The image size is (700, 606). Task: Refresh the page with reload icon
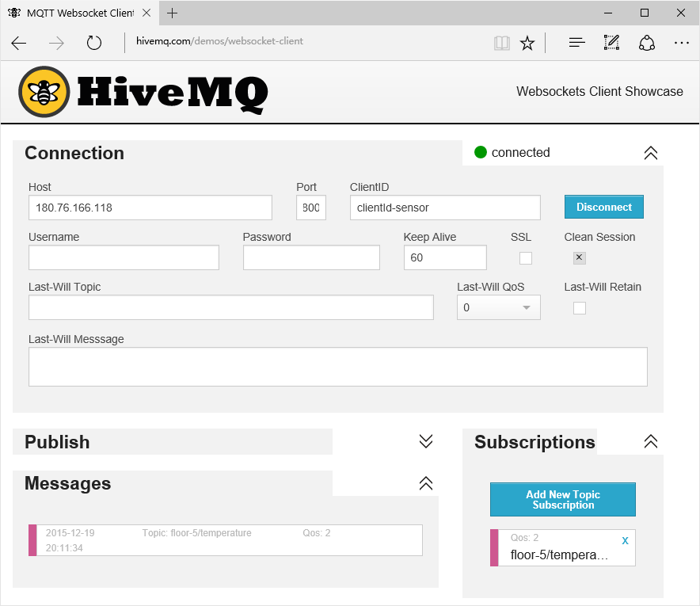coord(93,43)
